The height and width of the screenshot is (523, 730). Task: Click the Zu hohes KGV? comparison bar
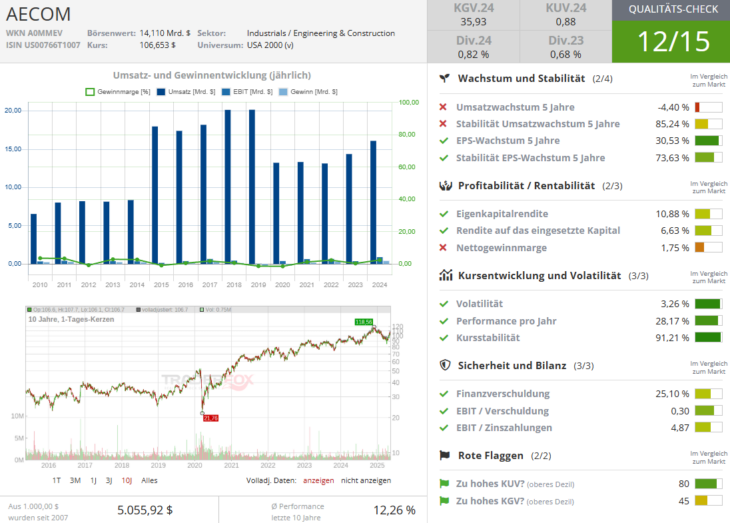pyautogui.click(x=709, y=501)
